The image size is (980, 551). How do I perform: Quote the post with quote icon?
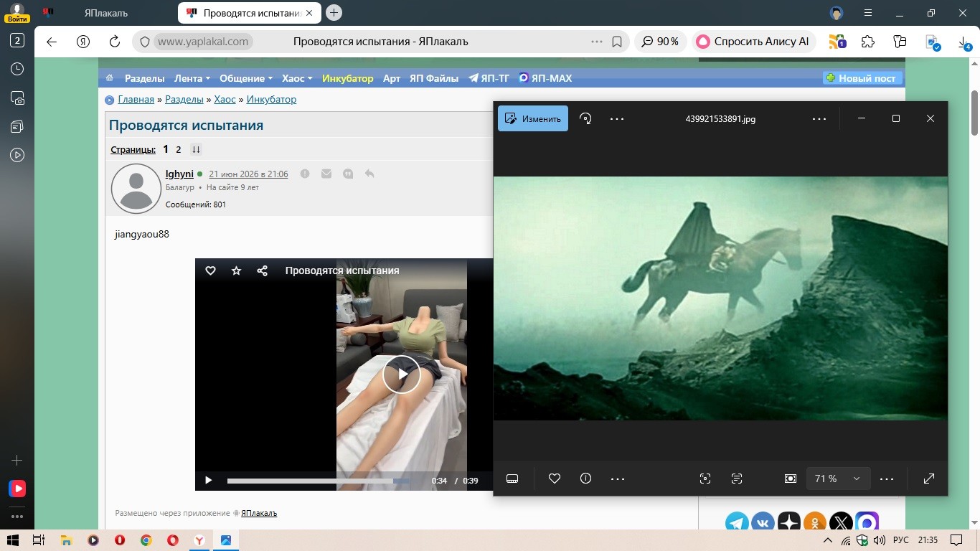pos(348,174)
